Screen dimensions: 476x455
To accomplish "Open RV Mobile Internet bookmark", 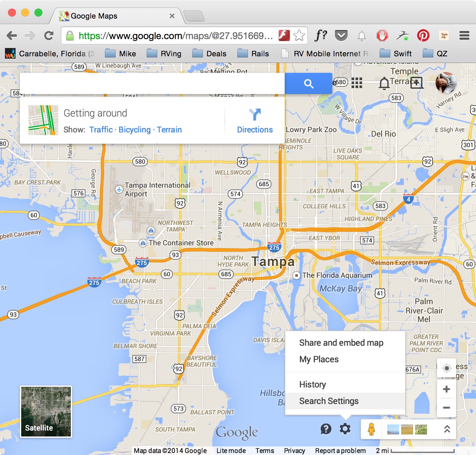I will 325,54.
